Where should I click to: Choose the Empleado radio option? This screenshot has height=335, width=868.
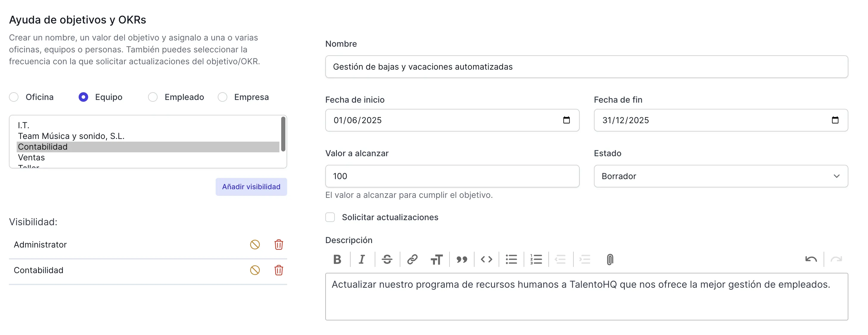point(153,97)
